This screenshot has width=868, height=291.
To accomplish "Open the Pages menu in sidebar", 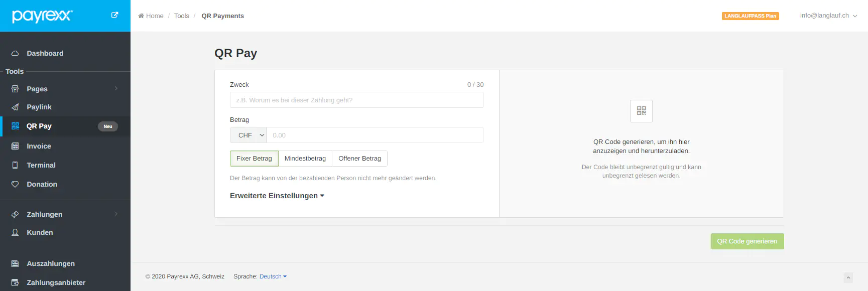I will tap(37, 89).
